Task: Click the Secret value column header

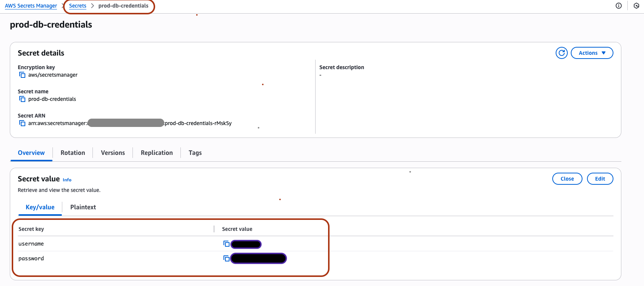Action: [x=237, y=229]
